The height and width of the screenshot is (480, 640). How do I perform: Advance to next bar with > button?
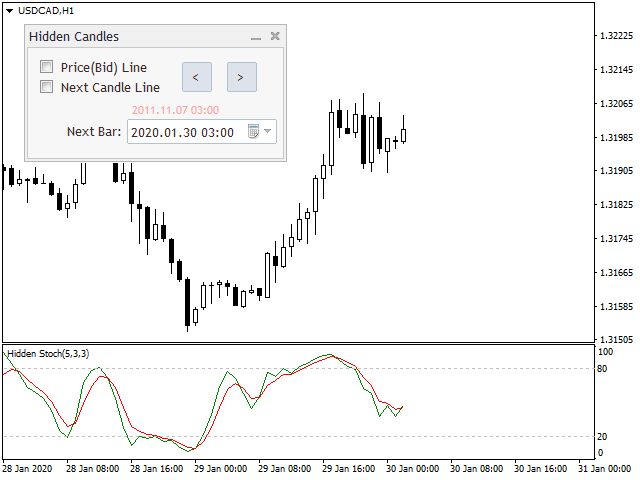coord(242,77)
